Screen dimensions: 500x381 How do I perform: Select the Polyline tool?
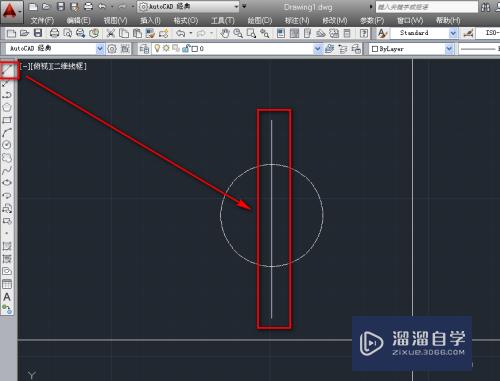pyautogui.click(x=7, y=95)
